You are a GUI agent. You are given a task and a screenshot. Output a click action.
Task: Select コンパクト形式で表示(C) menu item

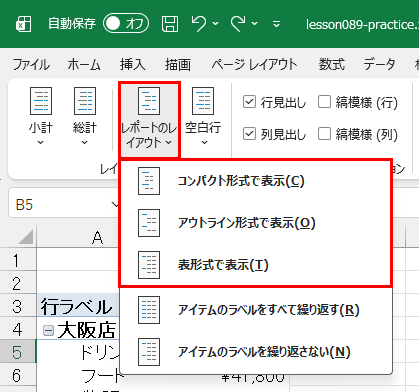click(x=256, y=181)
